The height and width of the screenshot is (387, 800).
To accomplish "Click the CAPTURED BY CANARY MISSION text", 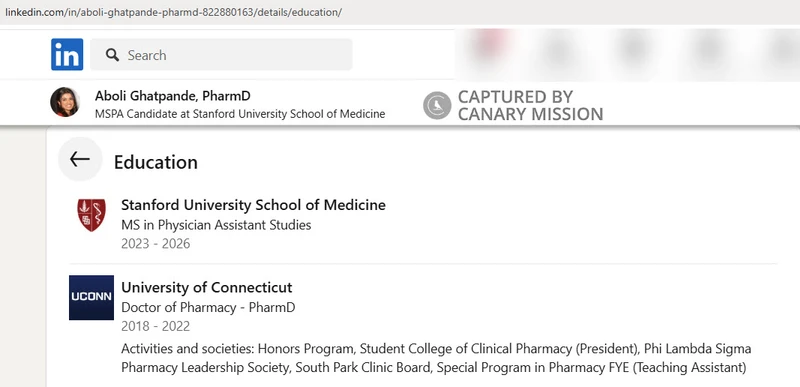I will 531,106.
